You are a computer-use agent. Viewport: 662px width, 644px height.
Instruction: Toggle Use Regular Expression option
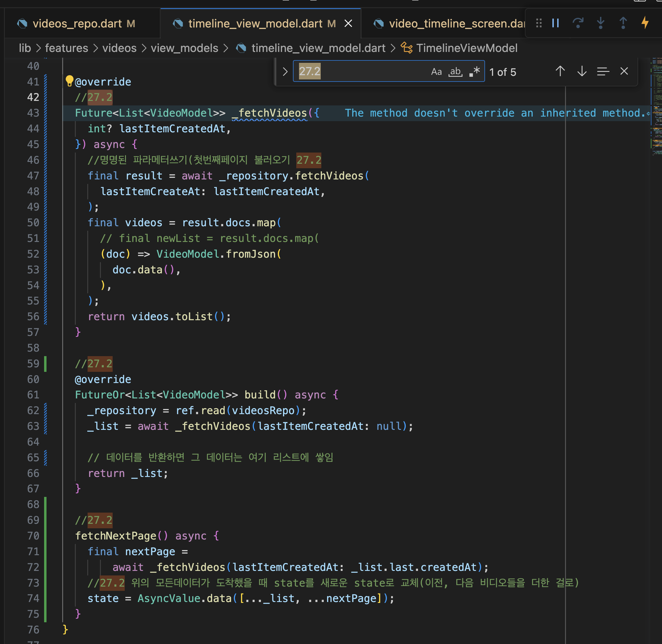[475, 72]
